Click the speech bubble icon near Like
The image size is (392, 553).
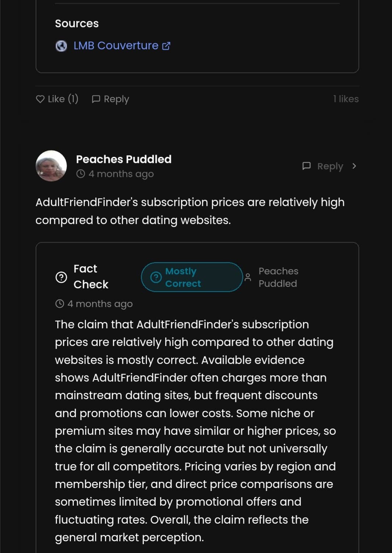click(96, 99)
